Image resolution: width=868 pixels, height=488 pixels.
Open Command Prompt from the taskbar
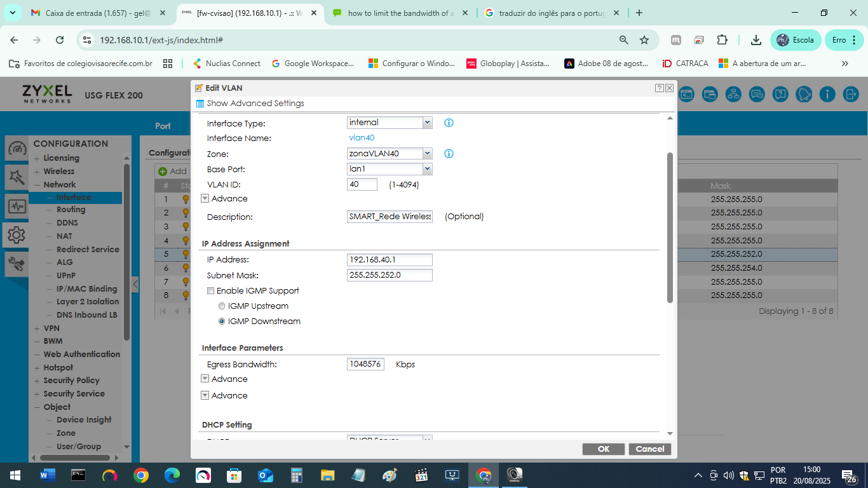(79, 475)
